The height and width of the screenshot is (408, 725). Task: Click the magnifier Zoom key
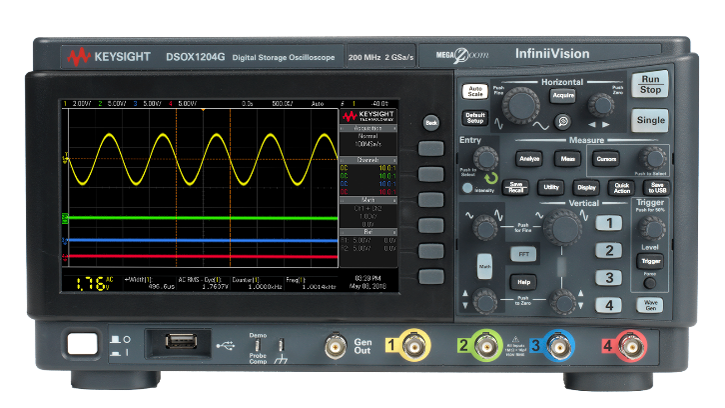click(x=563, y=122)
